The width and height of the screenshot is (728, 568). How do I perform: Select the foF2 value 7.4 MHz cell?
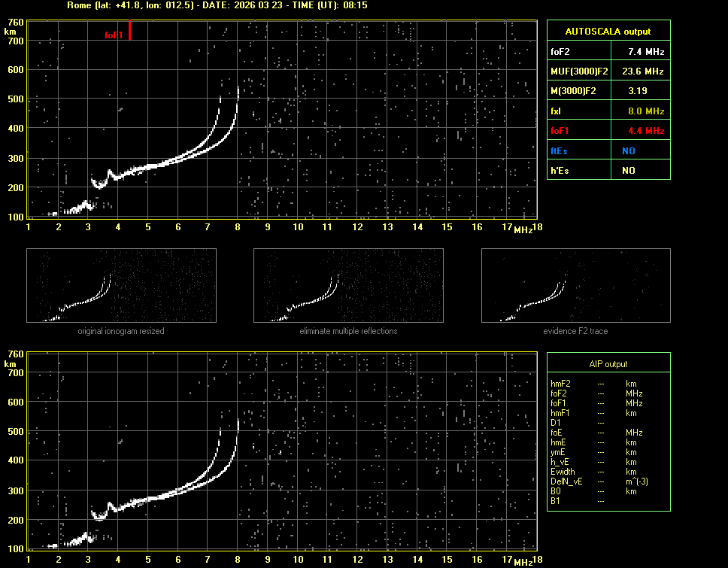[639, 52]
